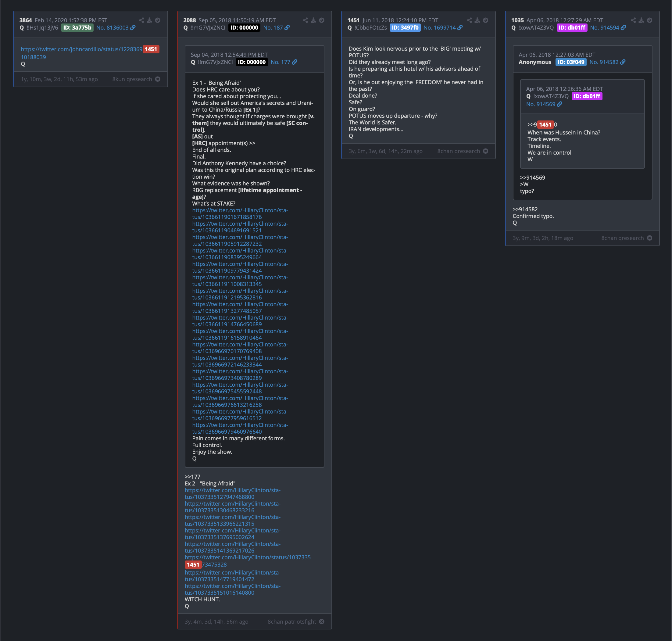This screenshot has height=641, width=672.
Task: Click the blue ID: 03f049 badge
Action: (571, 62)
